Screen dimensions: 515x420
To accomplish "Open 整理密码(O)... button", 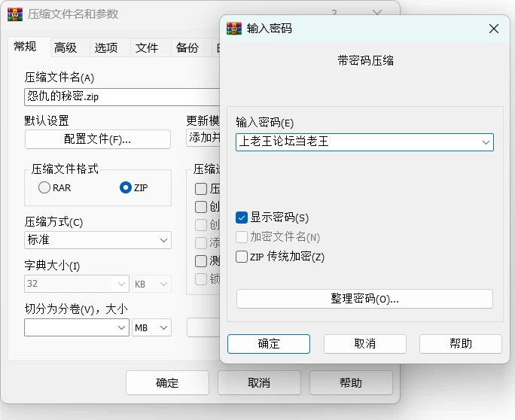I will [364, 299].
